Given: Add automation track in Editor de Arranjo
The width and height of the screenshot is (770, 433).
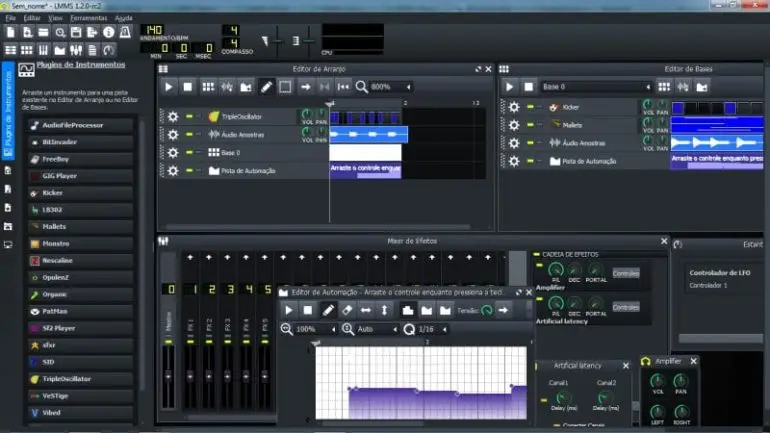Looking at the screenshot, I should [246, 87].
